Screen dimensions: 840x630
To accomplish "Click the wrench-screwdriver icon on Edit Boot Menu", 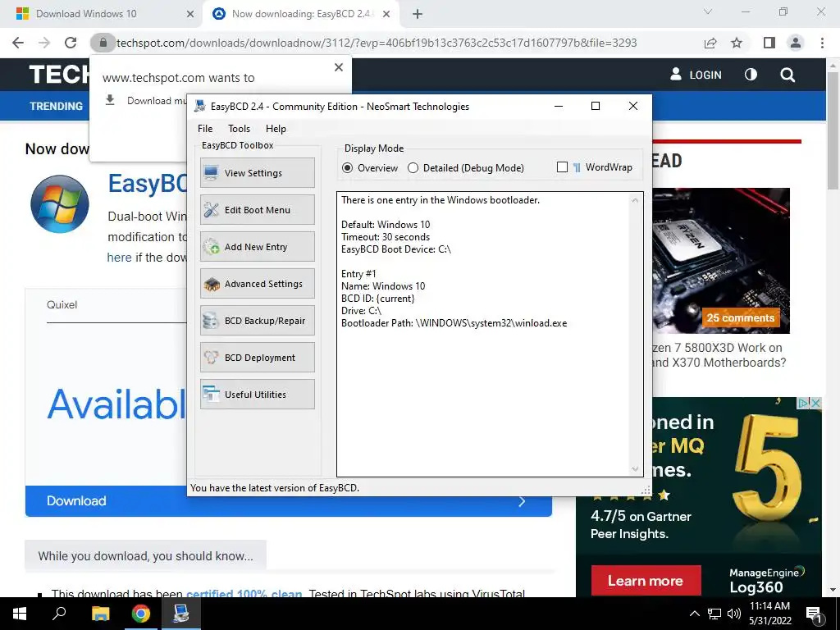I will [211, 210].
